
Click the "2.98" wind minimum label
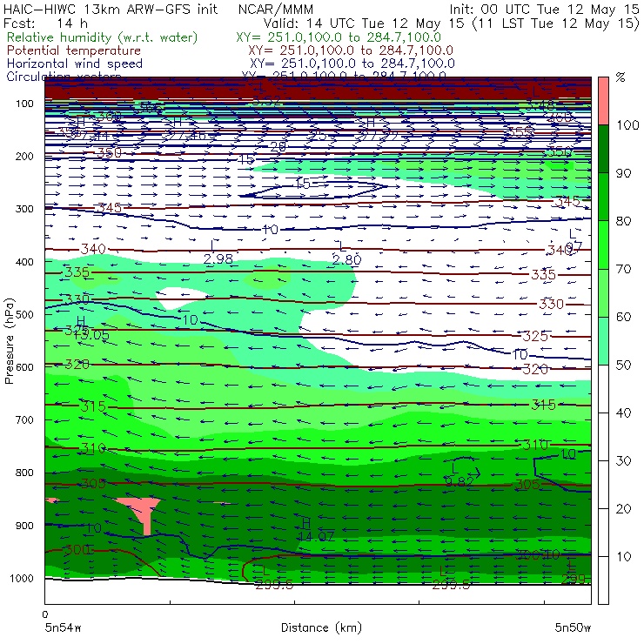(218, 258)
